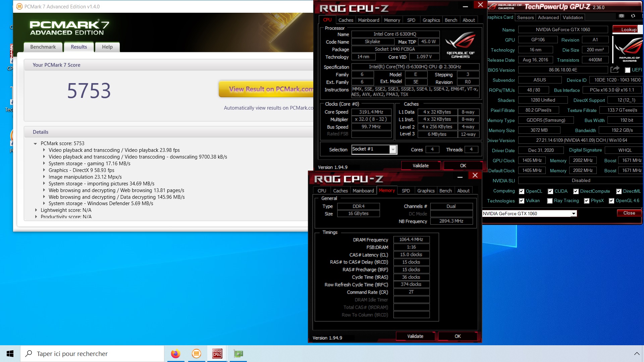The height and width of the screenshot is (362, 644).
Task: Expand System storage gaming row
Action: [x=44, y=164]
